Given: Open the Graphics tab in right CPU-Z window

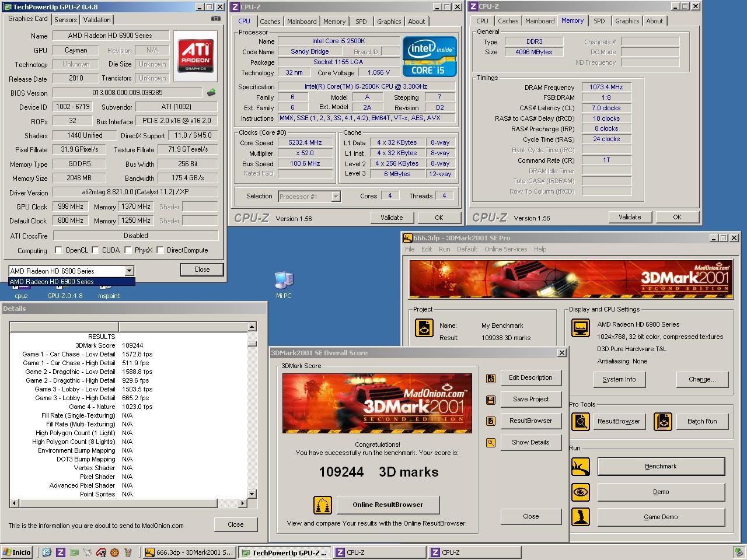Looking at the screenshot, I should click(x=627, y=21).
